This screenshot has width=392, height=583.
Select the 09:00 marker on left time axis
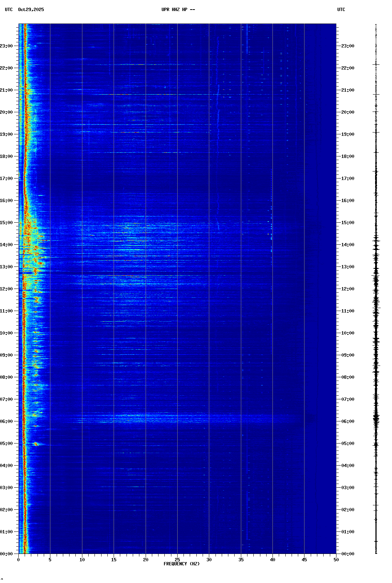tap(7, 355)
